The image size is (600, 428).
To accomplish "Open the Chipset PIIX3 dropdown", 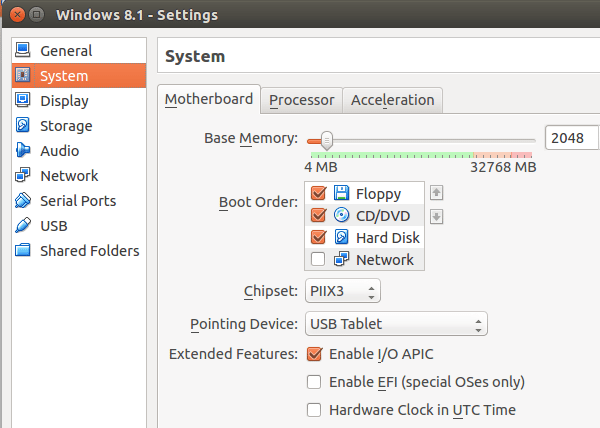I will pyautogui.click(x=343, y=291).
